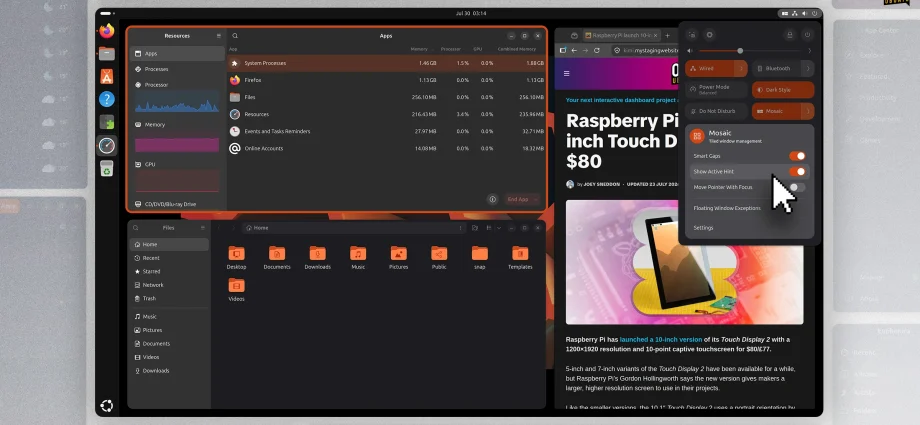Open search icon in Files sidebar
The width and height of the screenshot is (920, 425).
coord(136,228)
